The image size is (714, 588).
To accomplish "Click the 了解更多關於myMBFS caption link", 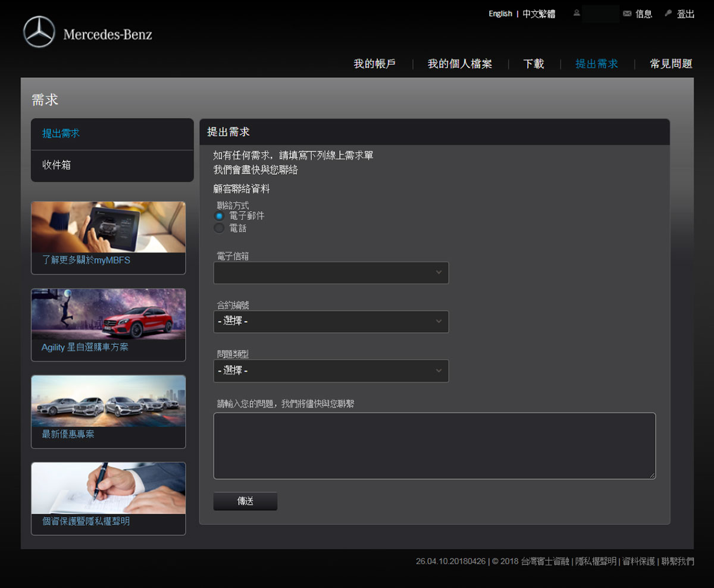I will pyautogui.click(x=86, y=260).
